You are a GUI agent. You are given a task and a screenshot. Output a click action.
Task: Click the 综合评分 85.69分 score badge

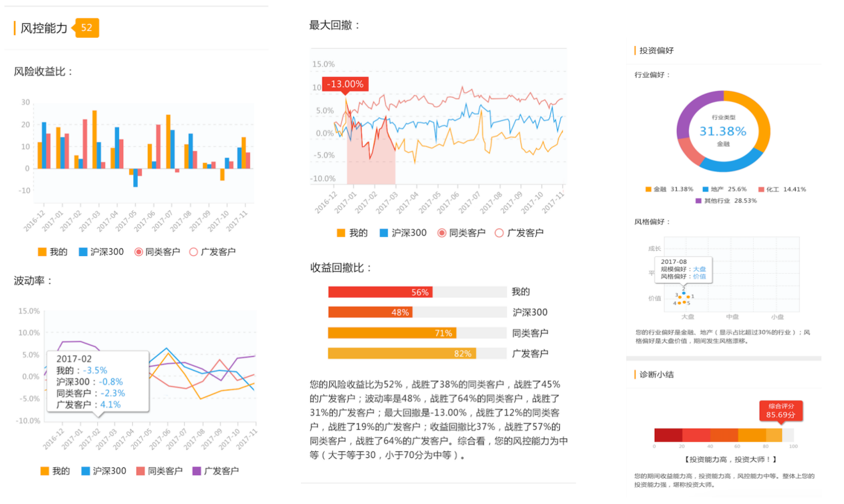point(780,412)
